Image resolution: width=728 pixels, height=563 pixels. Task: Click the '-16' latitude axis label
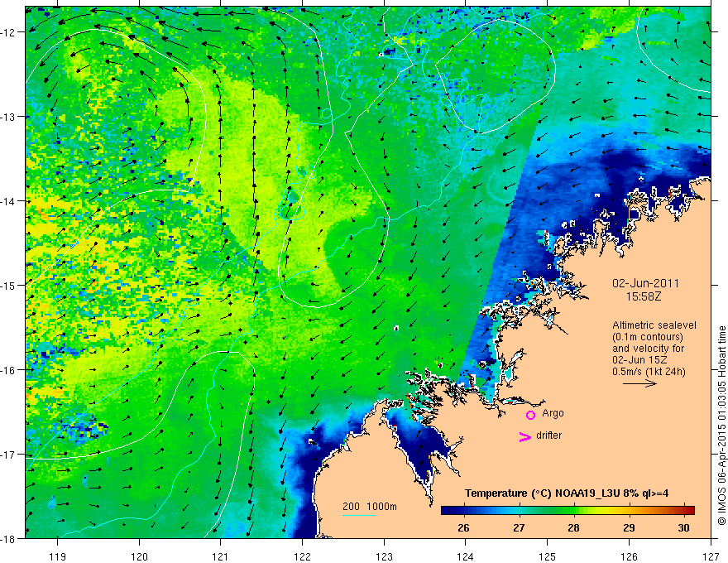click(x=9, y=370)
